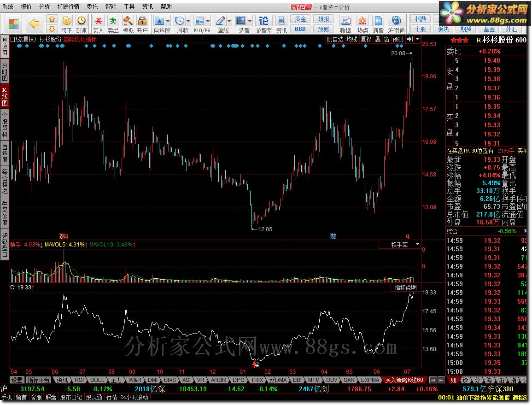Toggle 叠 overlay on chart bar

pyautogui.click(x=378, y=39)
